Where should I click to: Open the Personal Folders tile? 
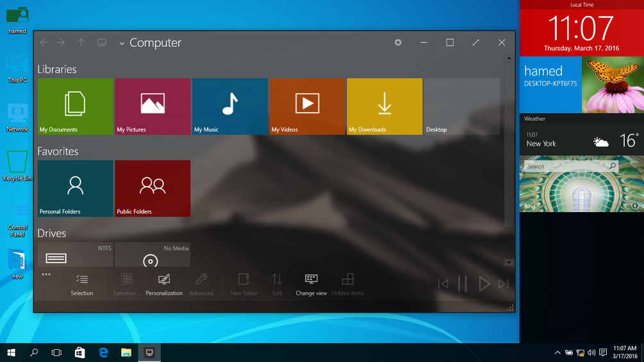(75, 188)
